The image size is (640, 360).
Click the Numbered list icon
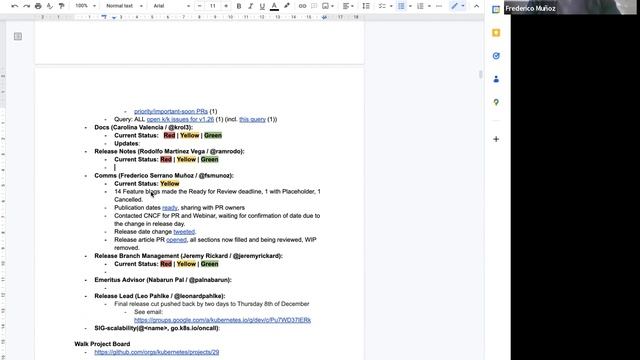click(x=420, y=6)
